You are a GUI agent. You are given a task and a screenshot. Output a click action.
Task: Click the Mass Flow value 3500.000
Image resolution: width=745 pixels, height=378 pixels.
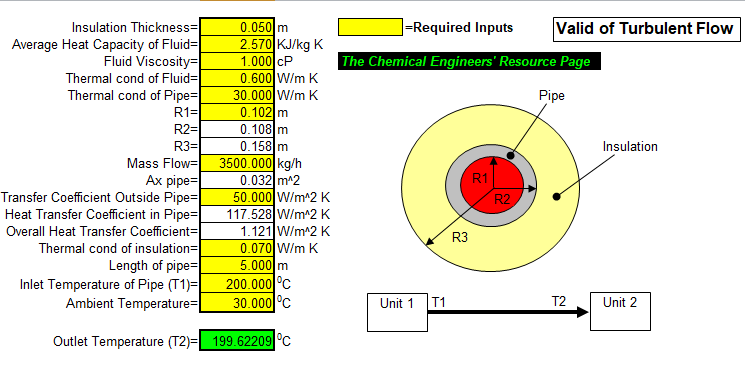click(237, 163)
